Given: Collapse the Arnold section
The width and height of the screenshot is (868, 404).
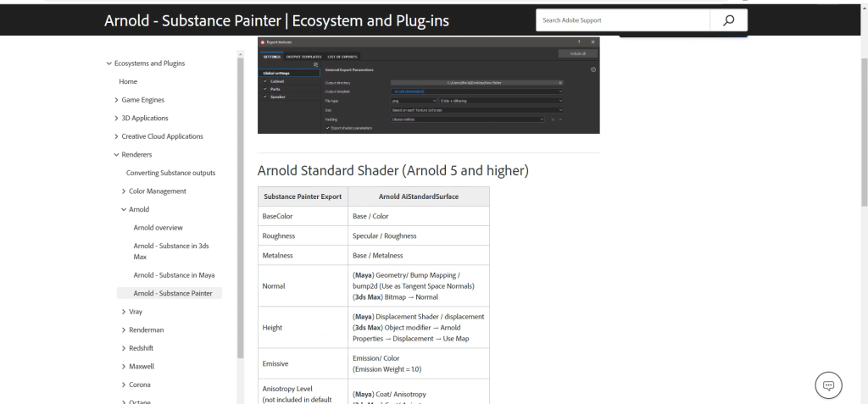Looking at the screenshot, I should point(124,210).
